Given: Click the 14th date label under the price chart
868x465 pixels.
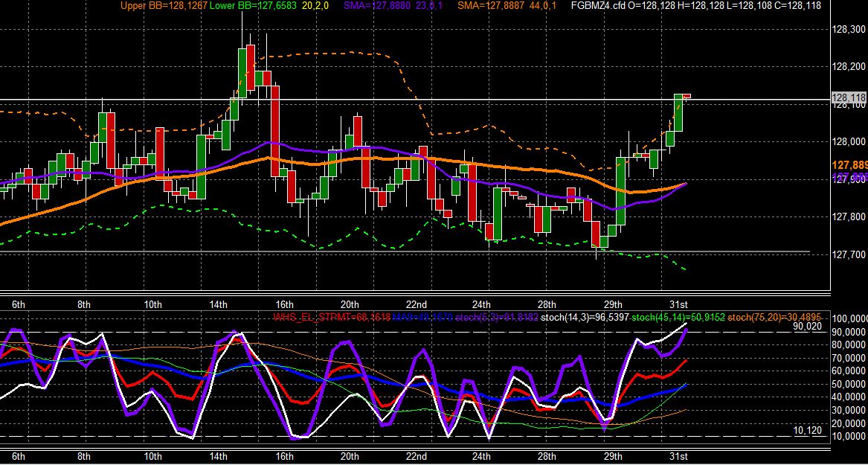Looking at the screenshot, I should [x=219, y=304].
